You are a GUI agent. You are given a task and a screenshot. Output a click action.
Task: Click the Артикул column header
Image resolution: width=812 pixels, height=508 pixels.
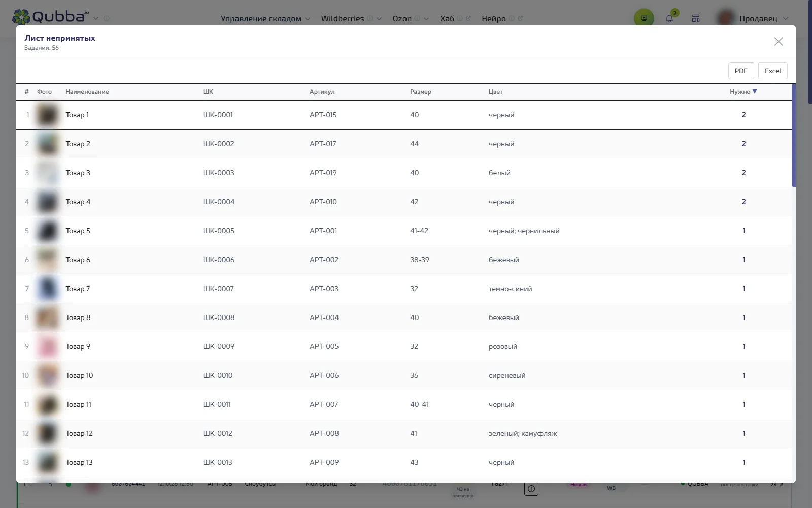point(322,92)
